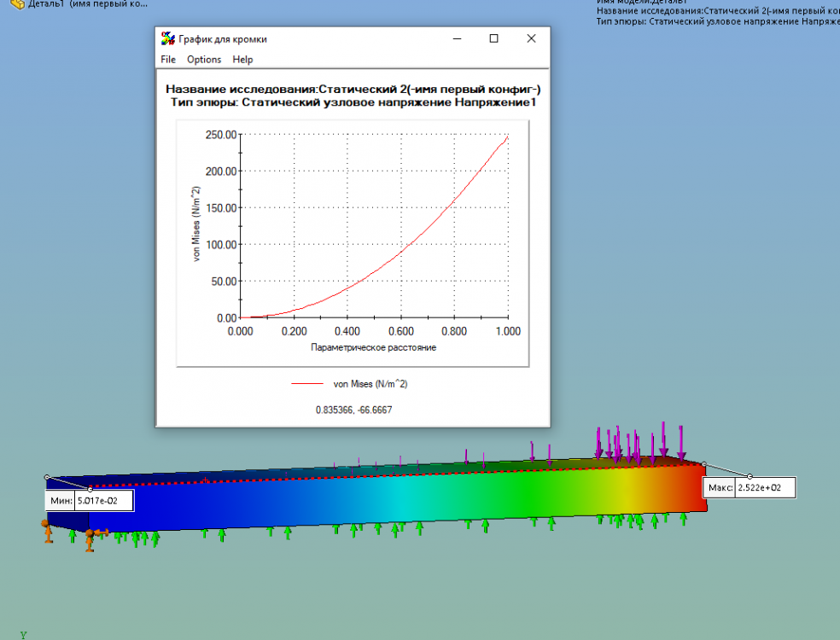The image size is (840, 640).
Task: Click the 250.00 y-axis tick label
Action: coord(221,135)
